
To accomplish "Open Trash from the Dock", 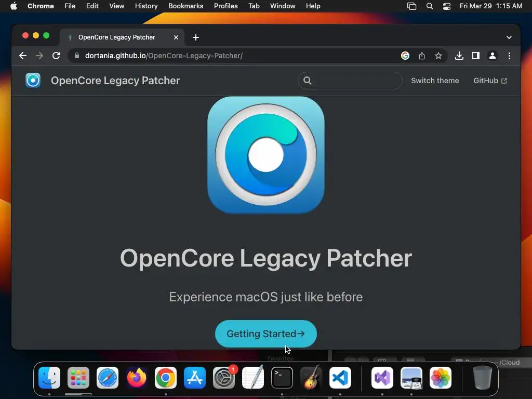I will pos(483,378).
